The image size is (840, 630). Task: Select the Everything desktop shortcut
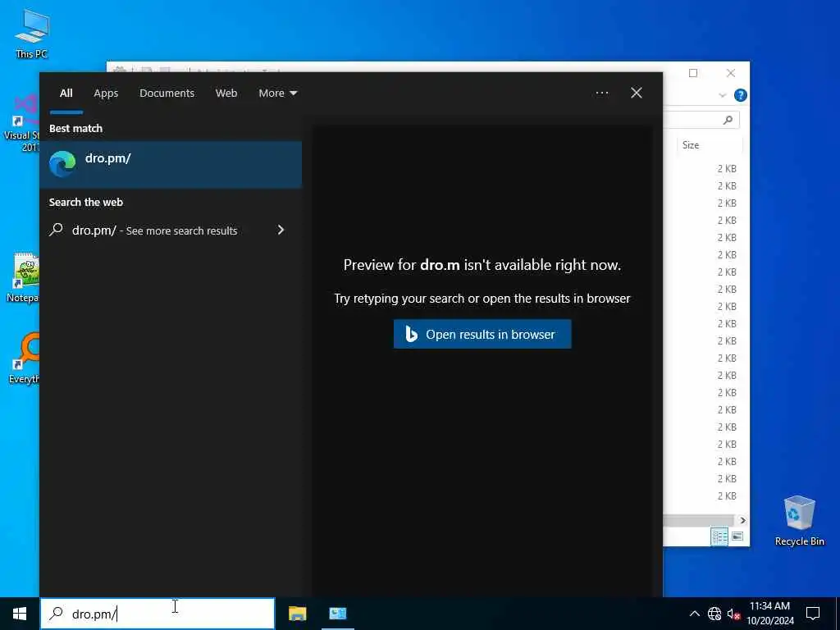pyautogui.click(x=24, y=358)
